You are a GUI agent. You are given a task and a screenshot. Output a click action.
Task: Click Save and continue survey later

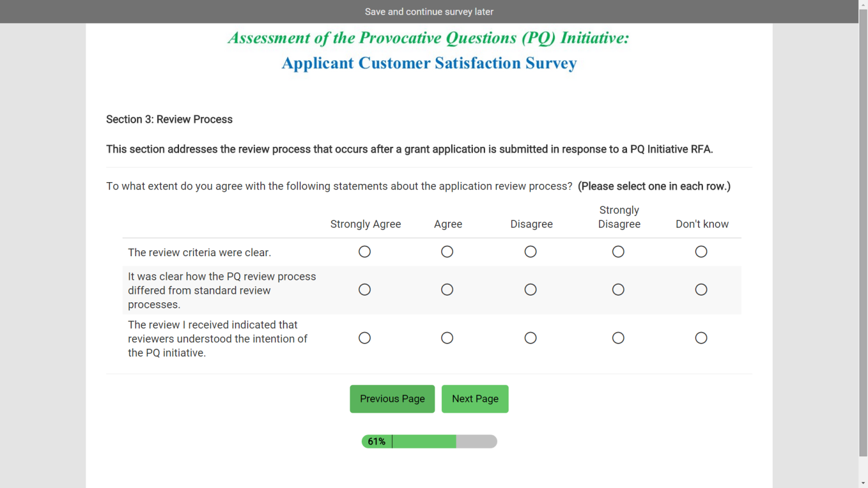(429, 12)
